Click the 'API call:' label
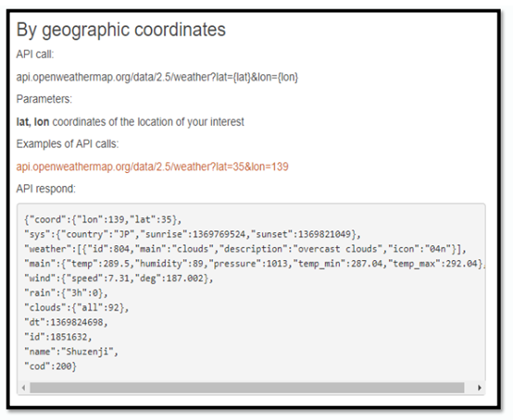 pyautogui.click(x=34, y=55)
